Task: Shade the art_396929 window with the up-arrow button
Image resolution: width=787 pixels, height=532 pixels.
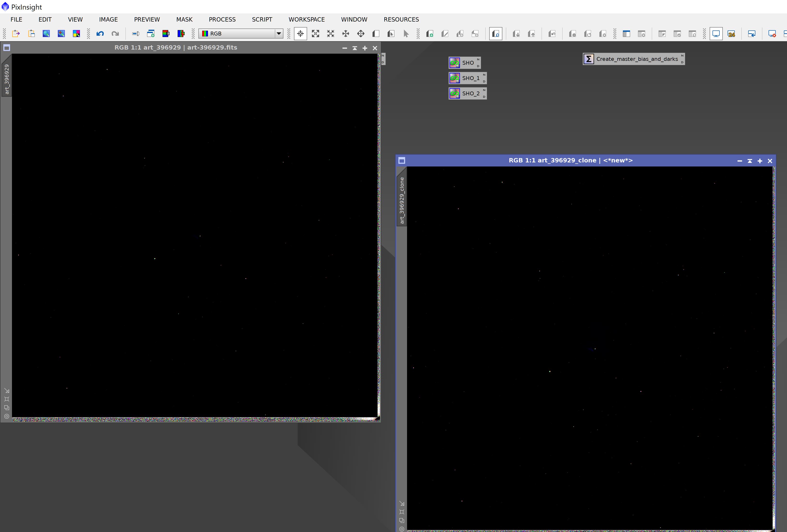Action: (355, 48)
